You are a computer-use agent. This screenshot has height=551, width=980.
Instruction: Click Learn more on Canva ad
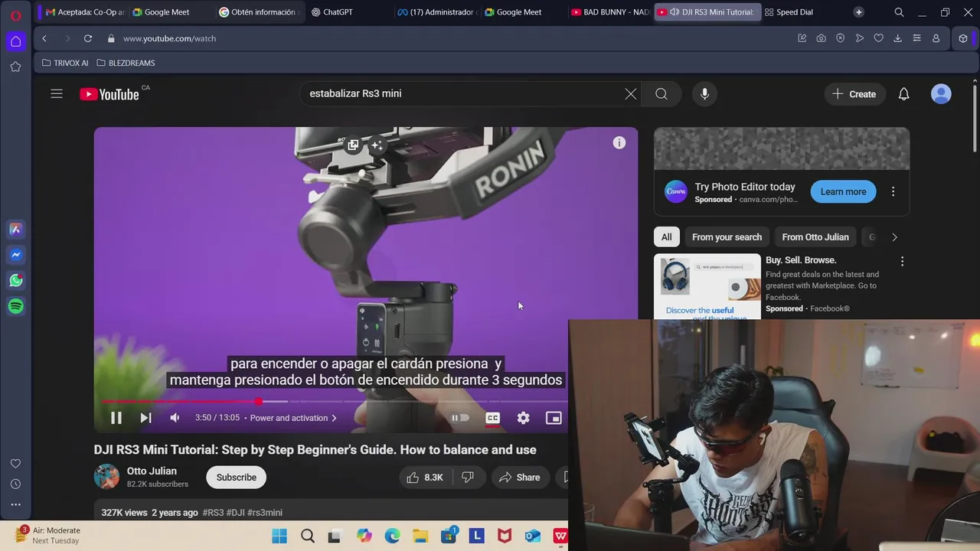click(843, 192)
